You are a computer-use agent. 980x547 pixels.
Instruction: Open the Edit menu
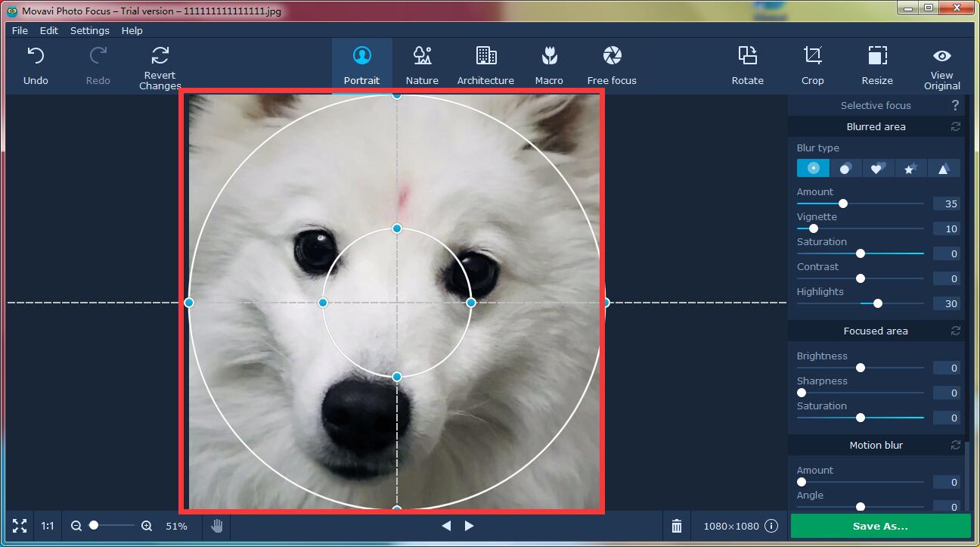tap(49, 30)
